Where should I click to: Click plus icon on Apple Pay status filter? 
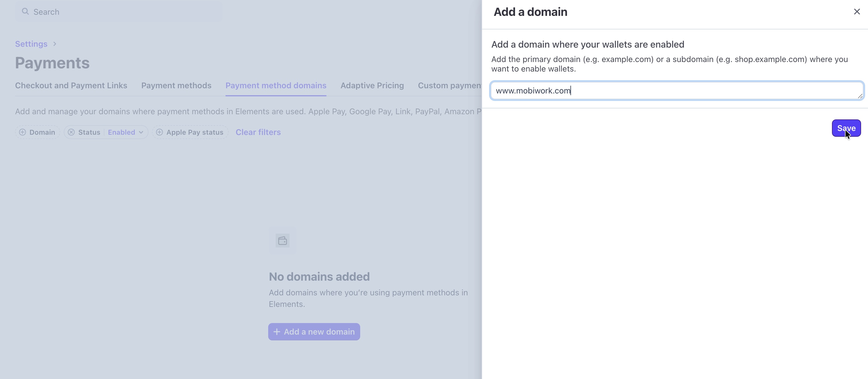pos(159,132)
